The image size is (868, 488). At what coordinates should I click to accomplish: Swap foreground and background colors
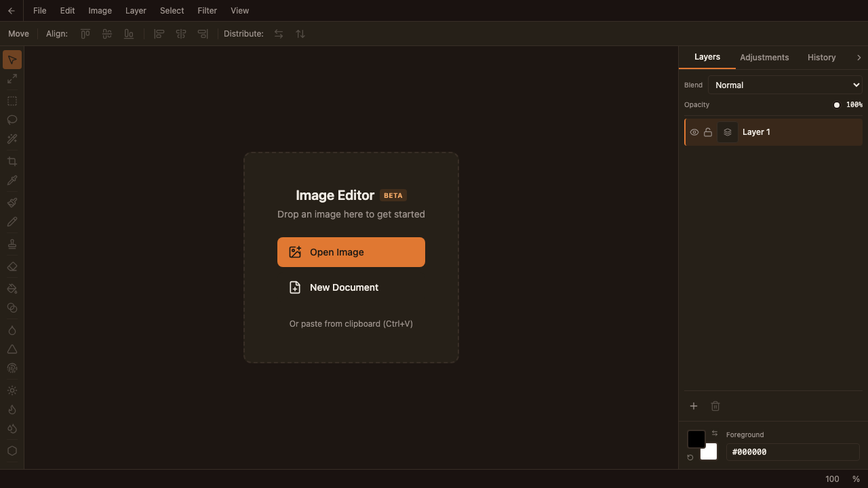click(x=715, y=434)
